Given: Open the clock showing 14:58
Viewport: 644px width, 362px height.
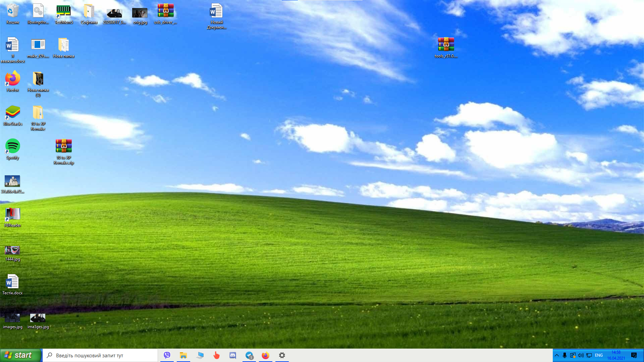Looking at the screenshot, I should pos(616,355).
